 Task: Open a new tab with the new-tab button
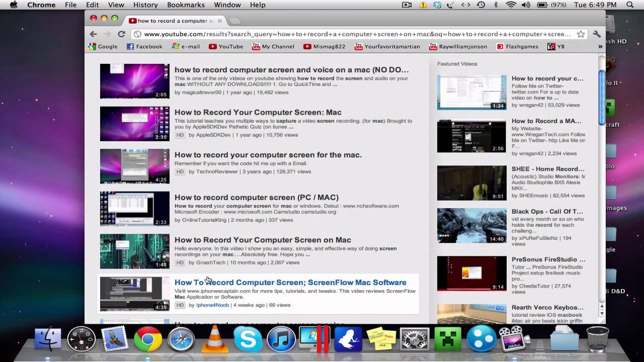click(x=235, y=21)
